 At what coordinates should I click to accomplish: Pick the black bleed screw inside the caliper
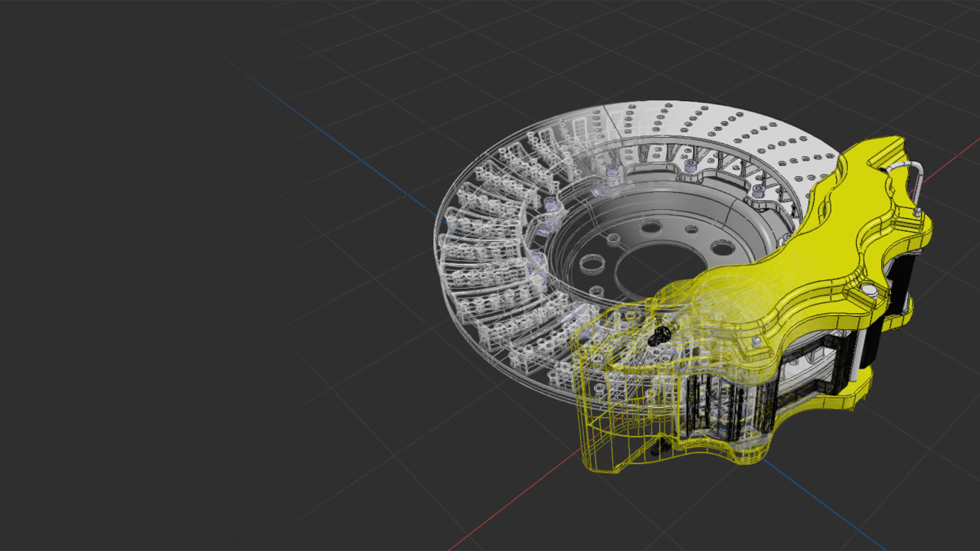click(x=658, y=336)
